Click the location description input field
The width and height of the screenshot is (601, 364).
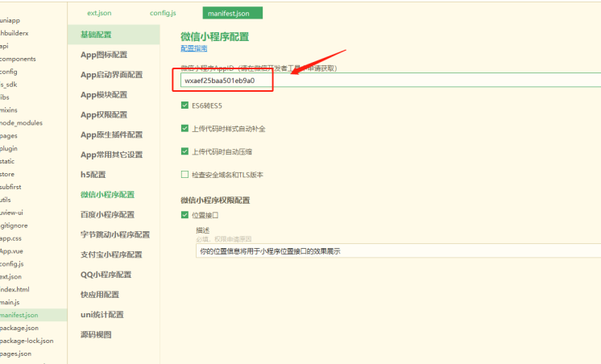[x=398, y=251]
